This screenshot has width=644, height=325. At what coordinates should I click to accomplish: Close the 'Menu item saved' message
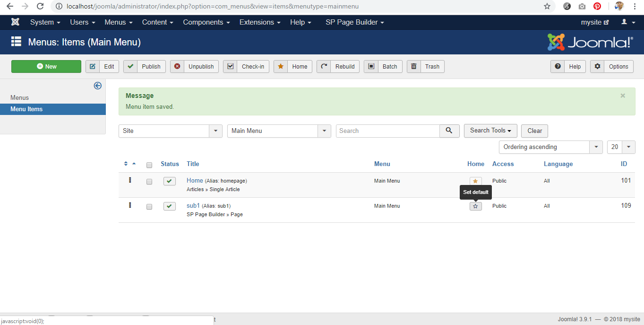pos(623,96)
